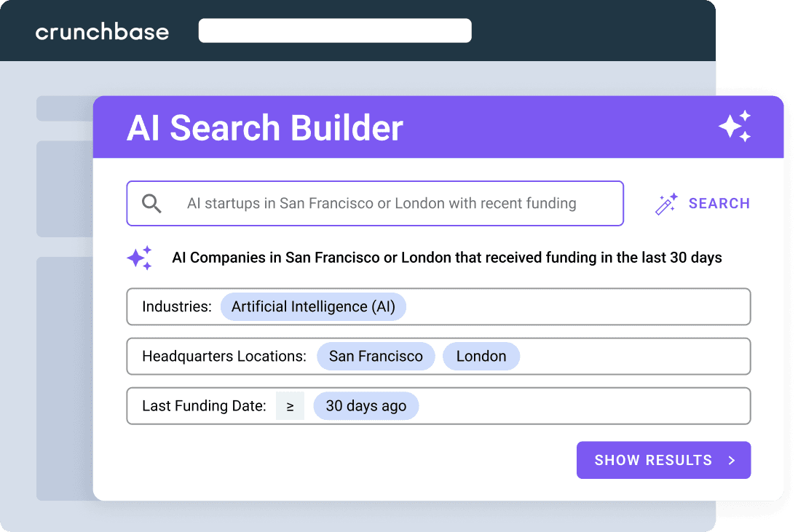Click the AI Companies summary text

(x=447, y=258)
